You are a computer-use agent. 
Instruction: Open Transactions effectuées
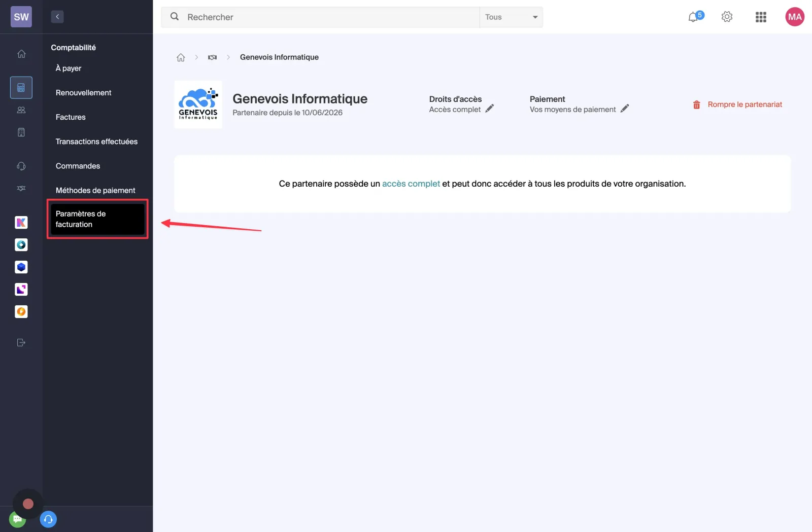tap(96, 141)
